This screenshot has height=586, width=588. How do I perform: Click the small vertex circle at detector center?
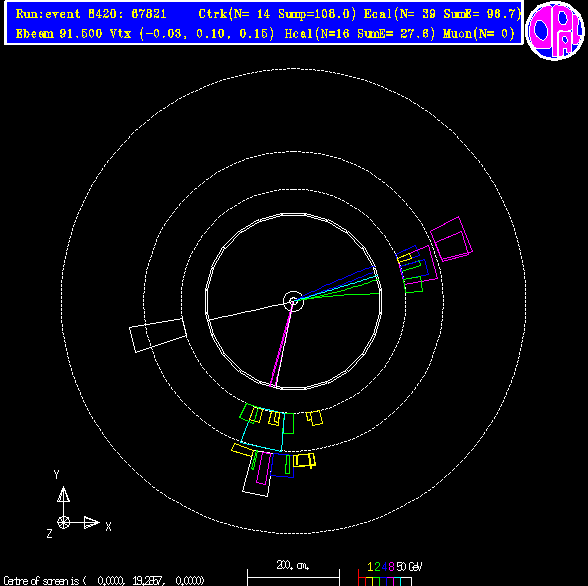(293, 301)
